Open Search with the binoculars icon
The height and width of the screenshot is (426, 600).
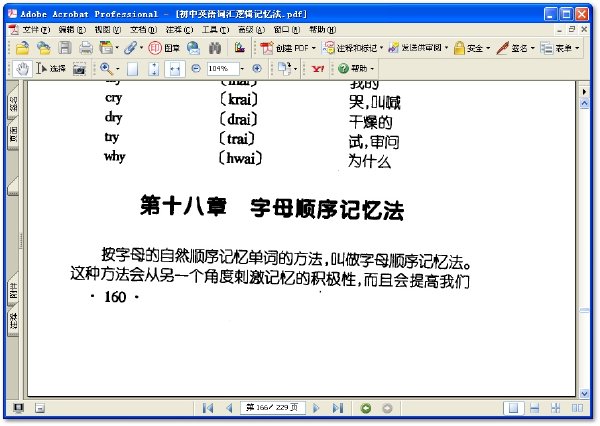tap(215, 48)
